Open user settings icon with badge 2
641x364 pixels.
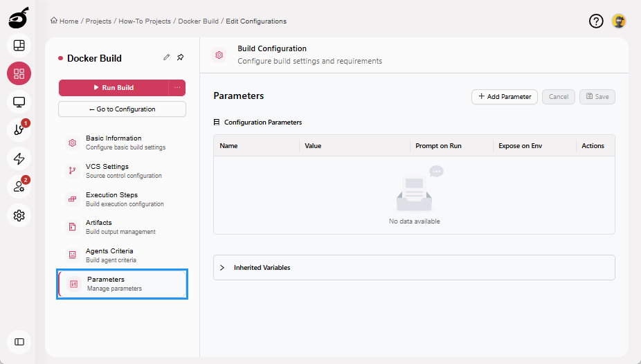coord(19,187)
